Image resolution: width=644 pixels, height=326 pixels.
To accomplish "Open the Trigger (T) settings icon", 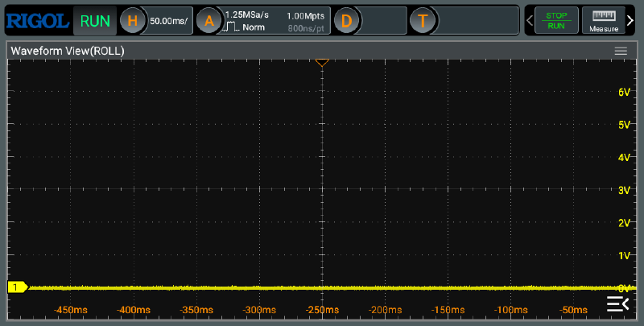I will click(x=423, y=21).
